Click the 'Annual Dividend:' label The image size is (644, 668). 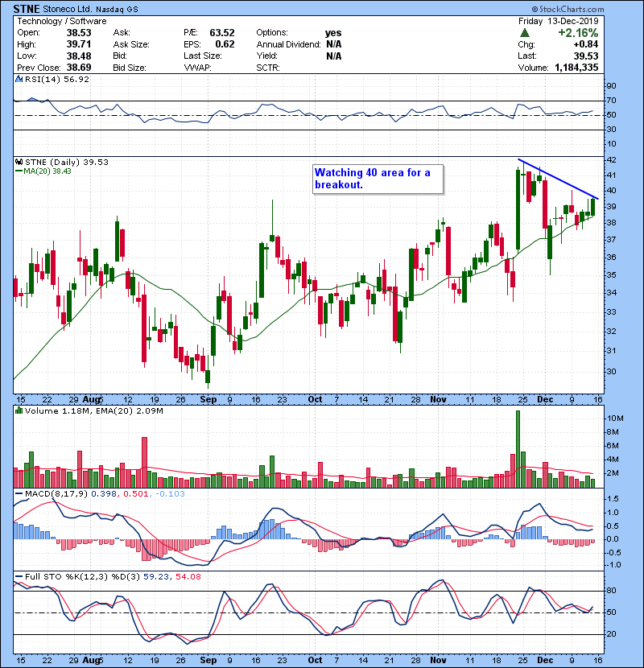tap(288, 44)
